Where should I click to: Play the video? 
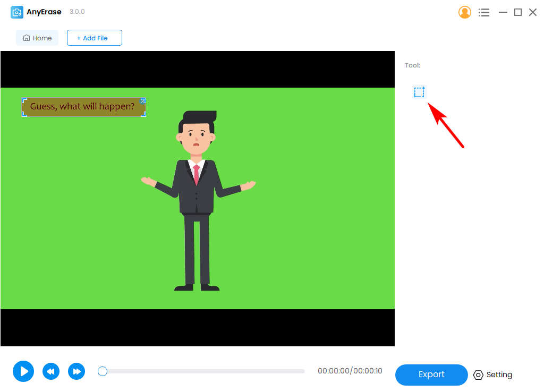click(x=23, y=371)
